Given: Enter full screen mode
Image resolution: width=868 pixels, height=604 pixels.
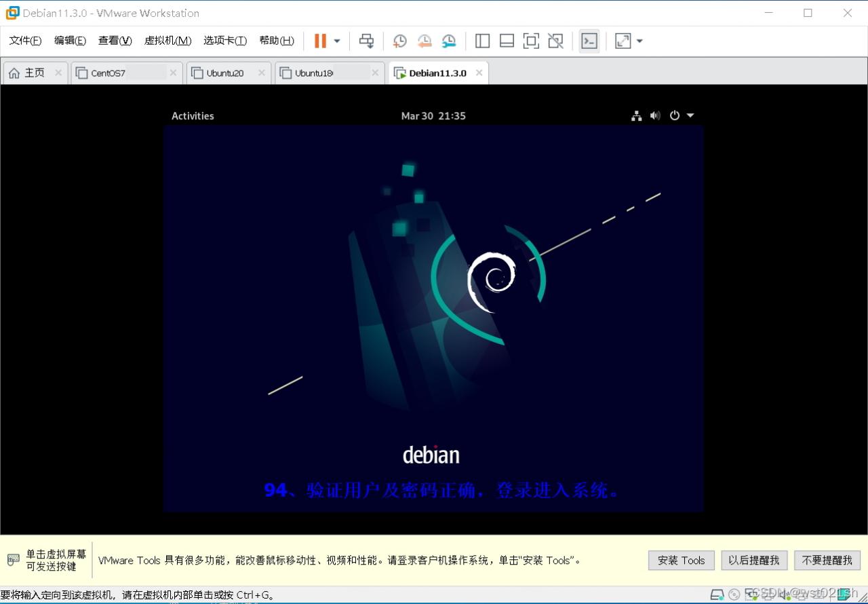Looking at the screenshot, I should click(x=531, y=41).
